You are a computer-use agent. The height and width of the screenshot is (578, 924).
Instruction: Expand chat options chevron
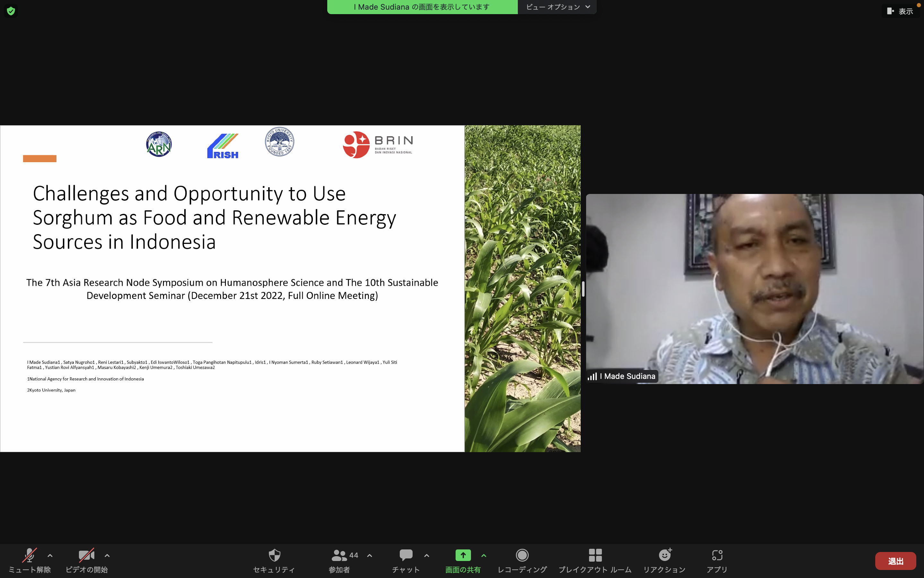(x=426, y=556)
